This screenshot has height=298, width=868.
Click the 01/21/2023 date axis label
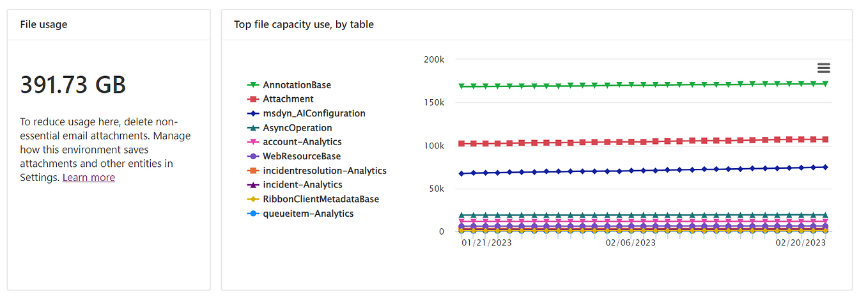(486, 243)
